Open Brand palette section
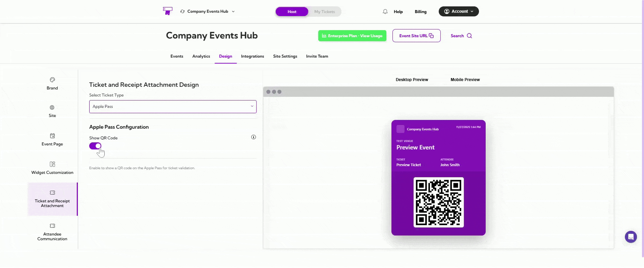The image size is (644, 268). [52, 84]
